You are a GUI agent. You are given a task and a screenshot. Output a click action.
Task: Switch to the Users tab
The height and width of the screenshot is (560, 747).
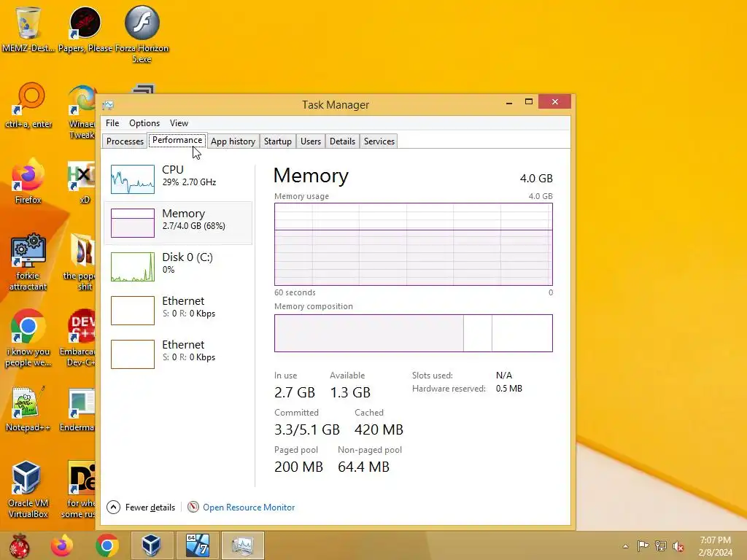pyautogui.click(x=311, y=141)
